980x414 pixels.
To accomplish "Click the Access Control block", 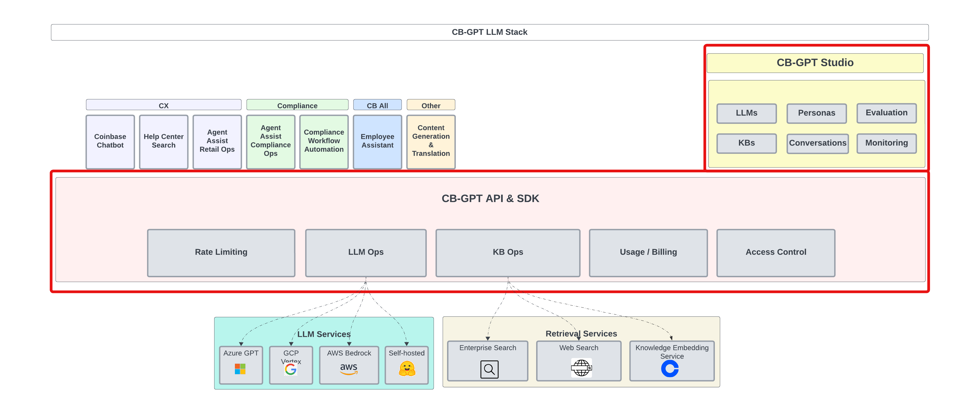I will tap(775, 252).
